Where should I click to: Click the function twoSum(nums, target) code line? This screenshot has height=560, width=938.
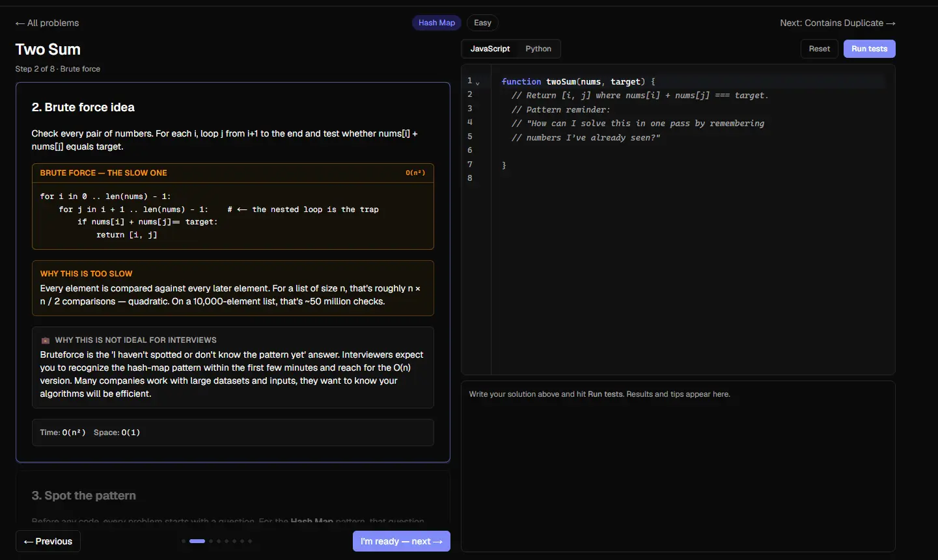(579, 82)
